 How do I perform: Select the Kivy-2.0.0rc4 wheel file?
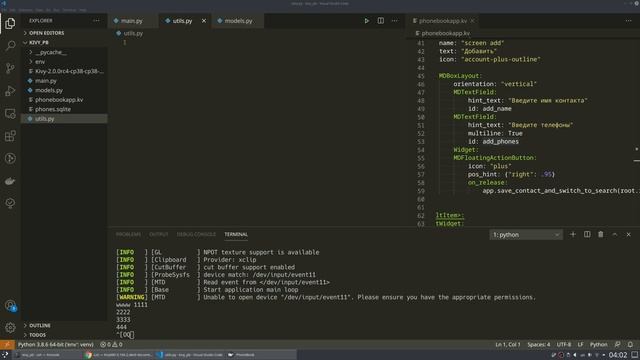[69, 71]
